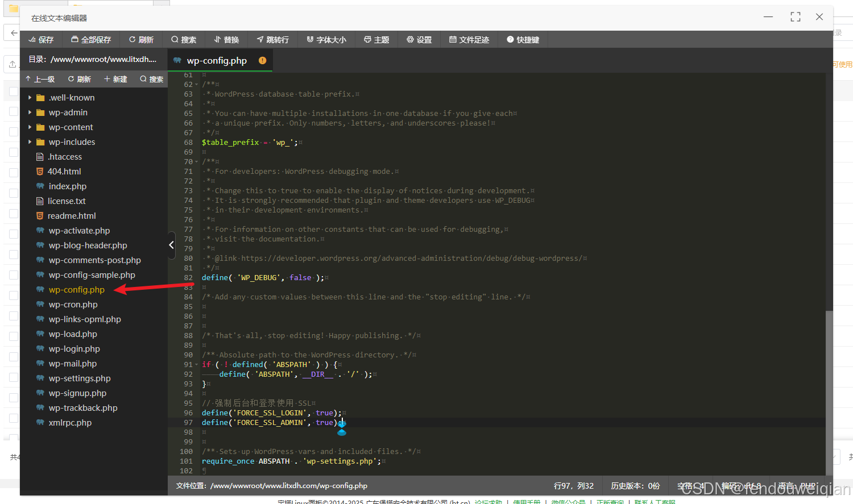The image size is (853, 504).
Task: Open 快捷键 shortcuts help
Action: [x=523, y=40]
